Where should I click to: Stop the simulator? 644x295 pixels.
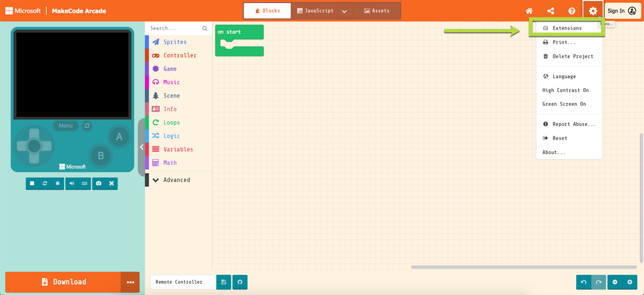(x=33, y=184)
